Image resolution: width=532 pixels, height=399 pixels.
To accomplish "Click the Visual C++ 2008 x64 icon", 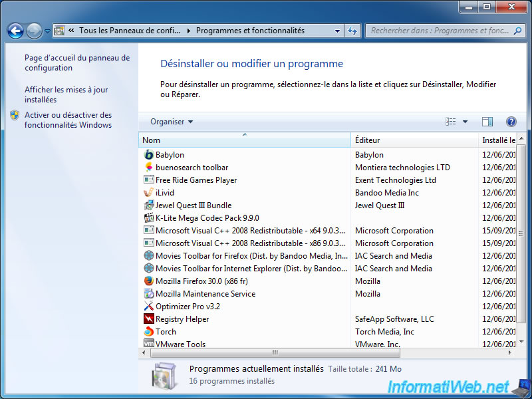I will (x=148, y=230).
